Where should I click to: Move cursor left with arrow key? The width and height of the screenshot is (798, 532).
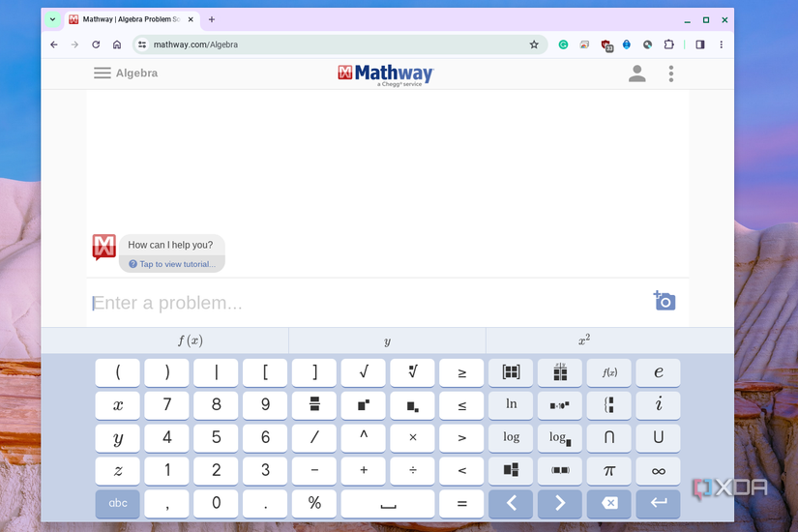click(x=511, y=503)
